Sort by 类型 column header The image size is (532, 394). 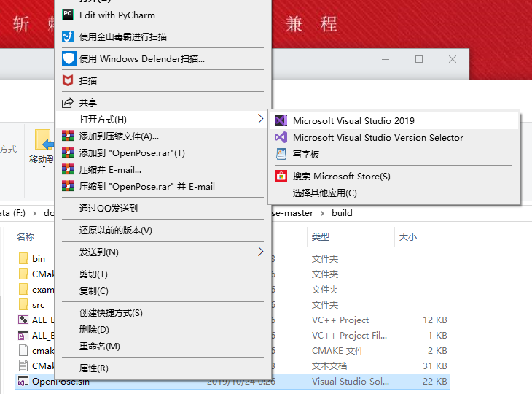(x=320, y=236)
